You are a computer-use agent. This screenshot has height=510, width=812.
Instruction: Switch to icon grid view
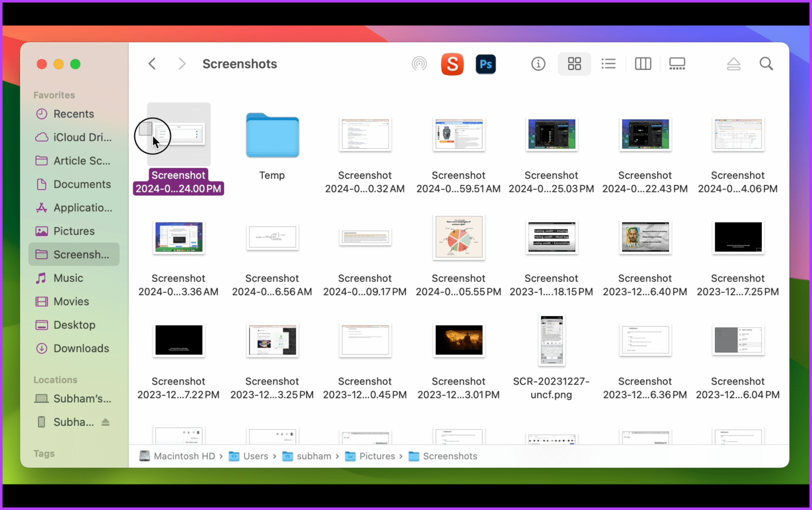(574, 64)
